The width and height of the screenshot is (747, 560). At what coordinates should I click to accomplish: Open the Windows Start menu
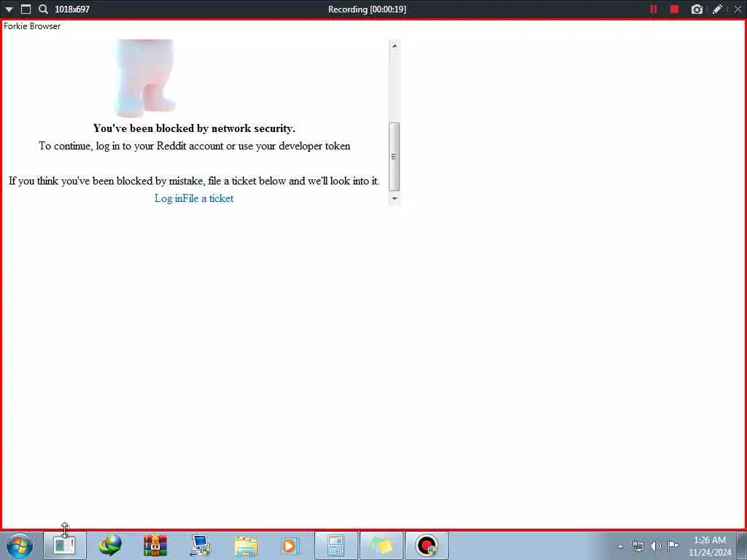[x=20, y=545]
